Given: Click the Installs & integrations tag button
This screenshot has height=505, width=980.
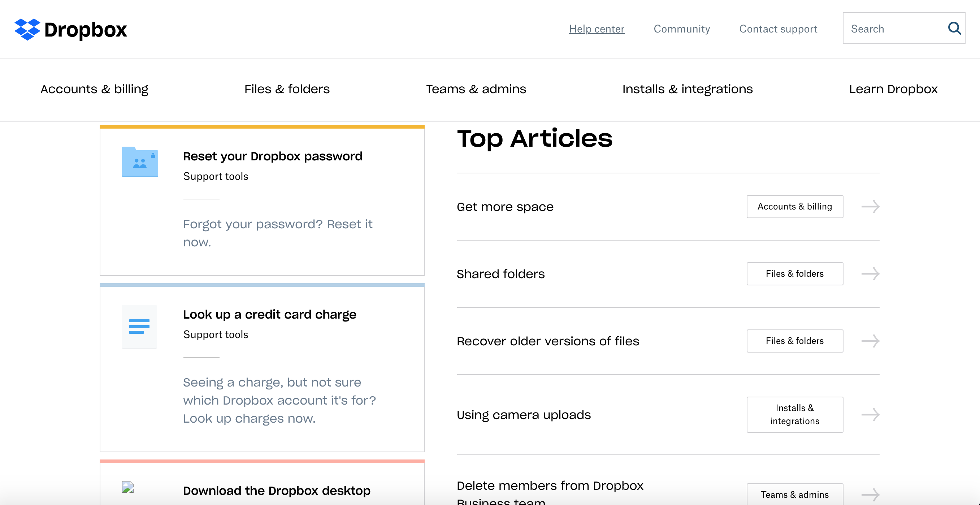Looking at the screenshot, I should pos(795,414).
